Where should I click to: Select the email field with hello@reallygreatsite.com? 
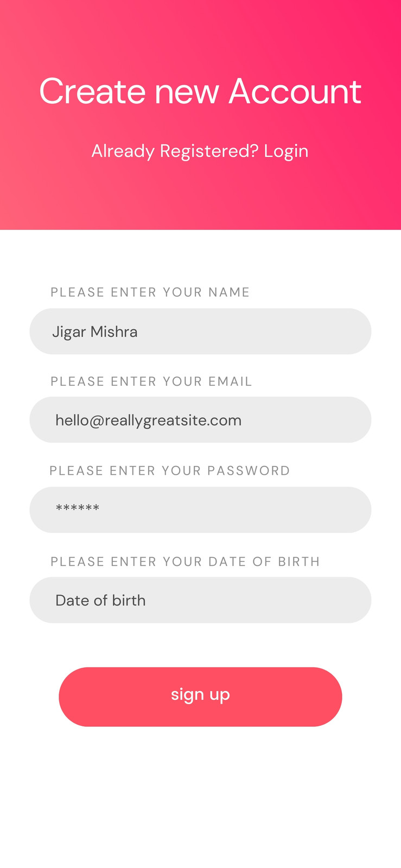200,420
